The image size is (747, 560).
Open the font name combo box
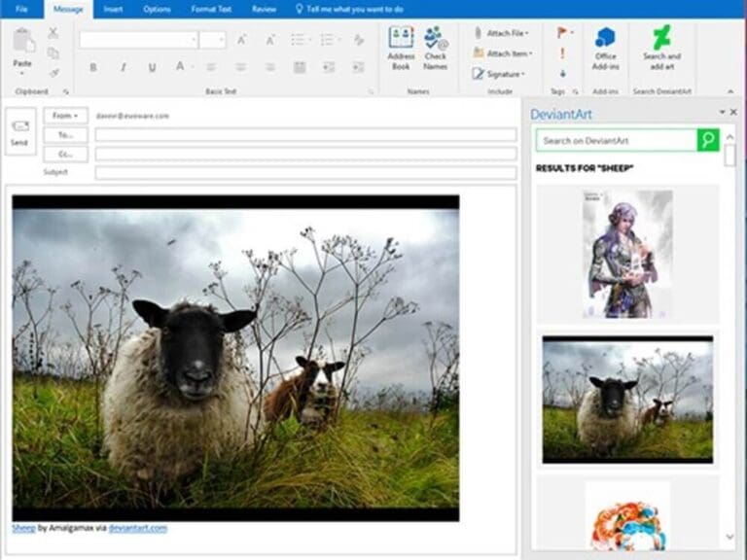coord(139,40)
